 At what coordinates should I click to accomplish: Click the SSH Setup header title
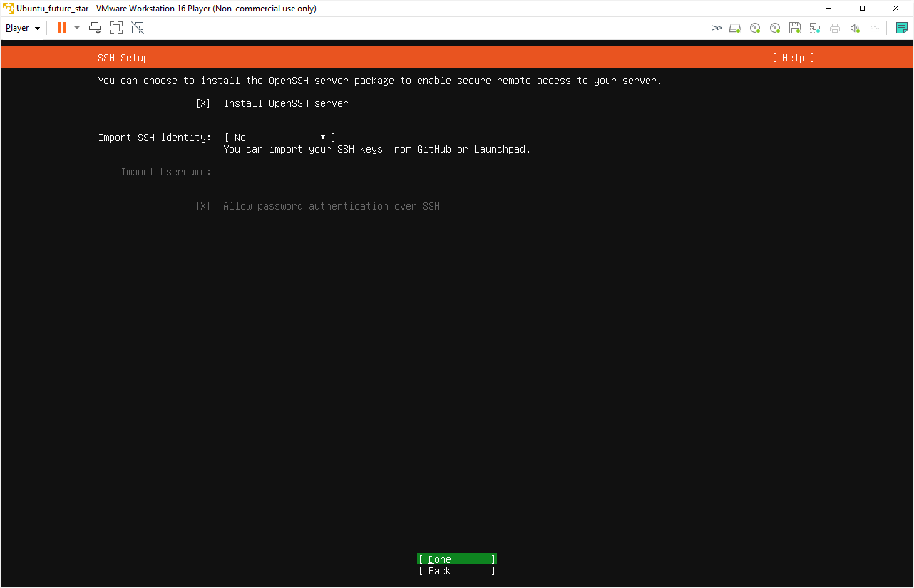pos(123,58)
